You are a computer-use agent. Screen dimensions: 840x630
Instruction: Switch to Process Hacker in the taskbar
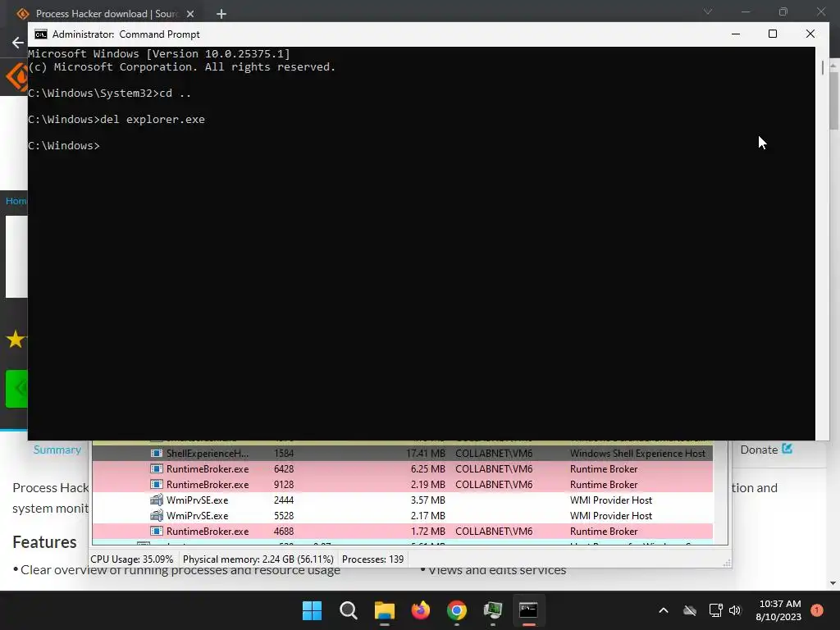(492, 610)
